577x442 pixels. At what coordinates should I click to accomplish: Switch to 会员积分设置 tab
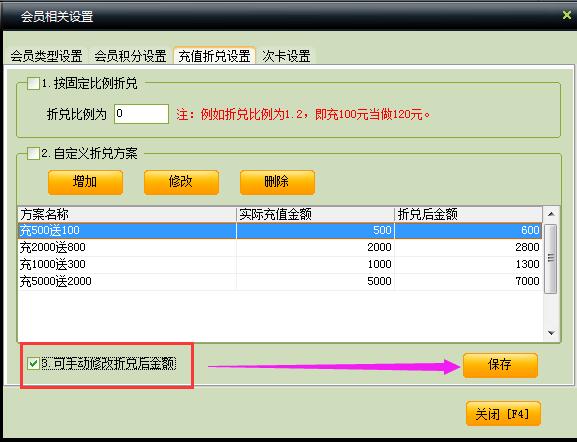coord(130,56)
